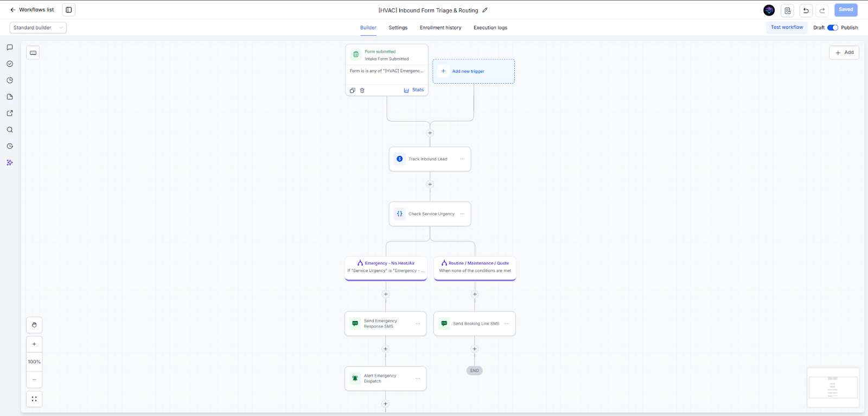Open the Settings tab

[x=398, y=28]
